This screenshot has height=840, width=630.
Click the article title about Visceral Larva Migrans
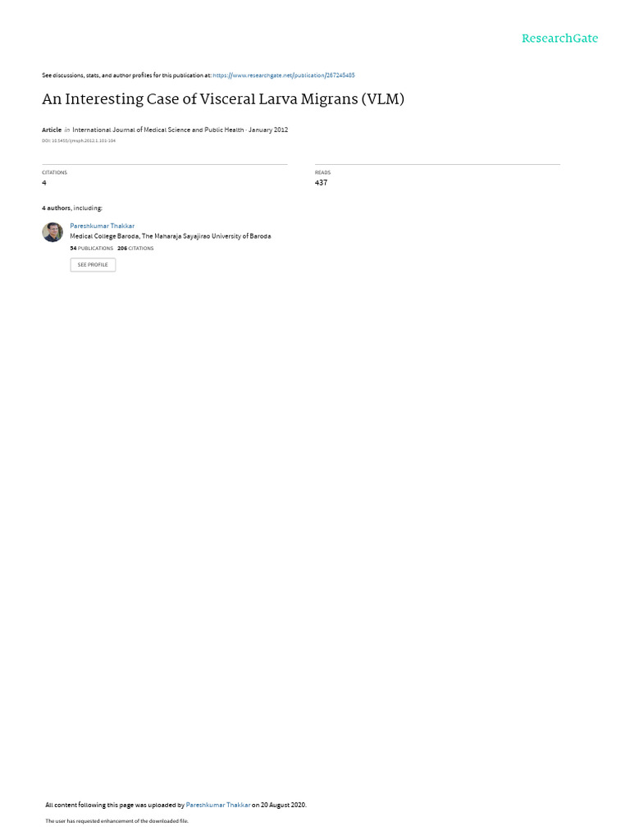click(x=223, y=99)
